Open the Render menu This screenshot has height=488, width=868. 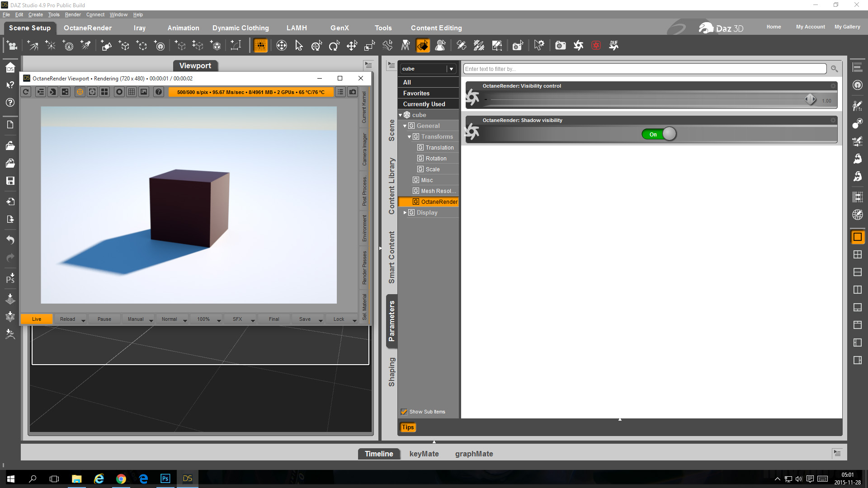coord(72,14)
